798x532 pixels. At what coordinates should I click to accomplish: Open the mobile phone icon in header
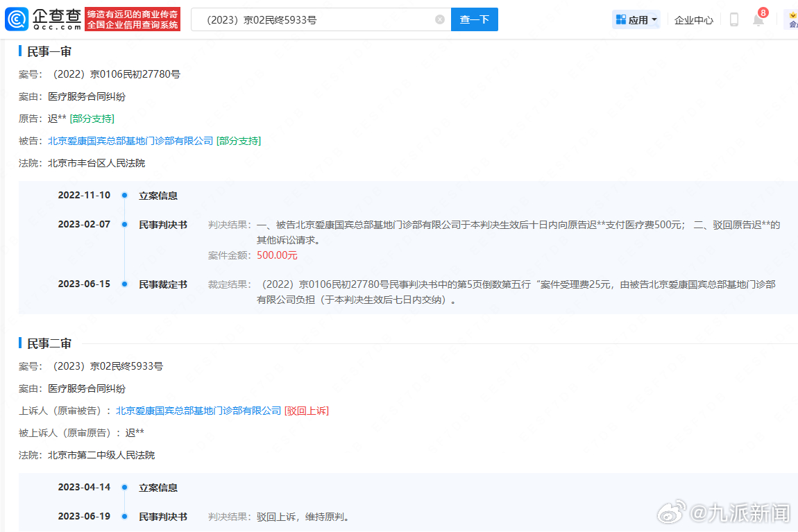734,20
